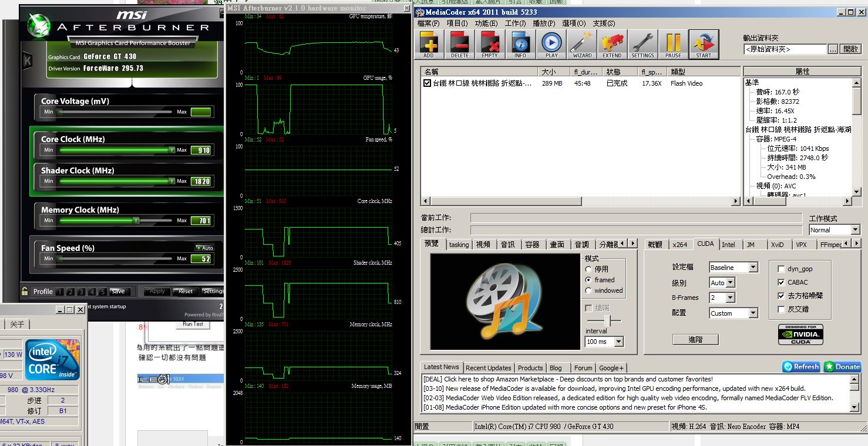Click the Refresh news button
Image resolution: width=868 pixels, height=446 pixels.
(802, 367)
